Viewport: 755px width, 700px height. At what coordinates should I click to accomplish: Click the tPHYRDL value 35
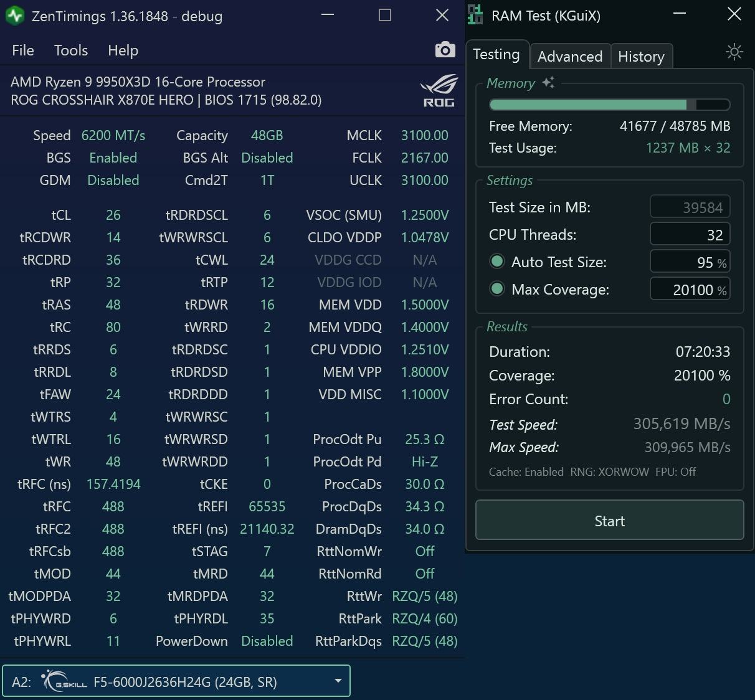[x=267, y=618]
